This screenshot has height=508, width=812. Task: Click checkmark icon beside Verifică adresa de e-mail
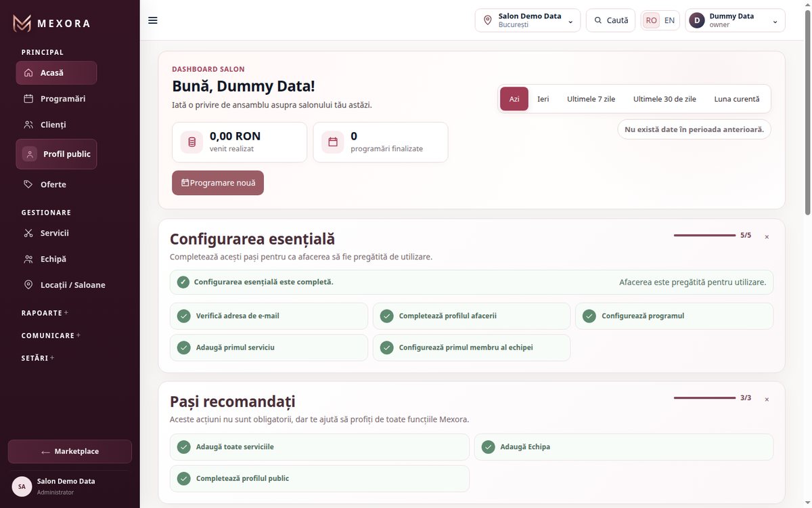[x=183, y=316]
